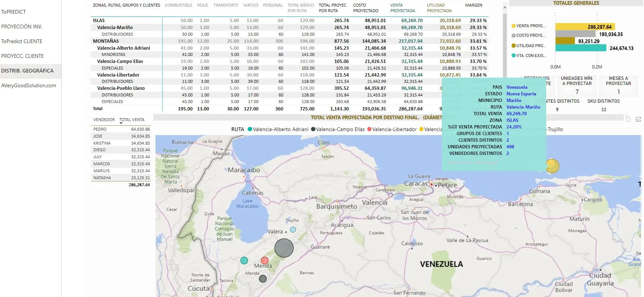The image size is (644, 297).
Task: Select vendor JOSE row
Action: coord(121,136)
